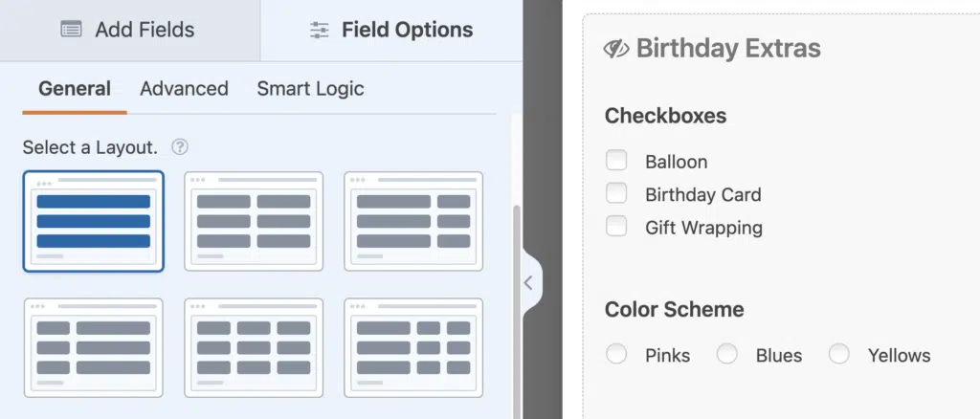Check the Balloon checkbox
The width and height of the screenshot is (980, 419).
(x=616, y=161)
